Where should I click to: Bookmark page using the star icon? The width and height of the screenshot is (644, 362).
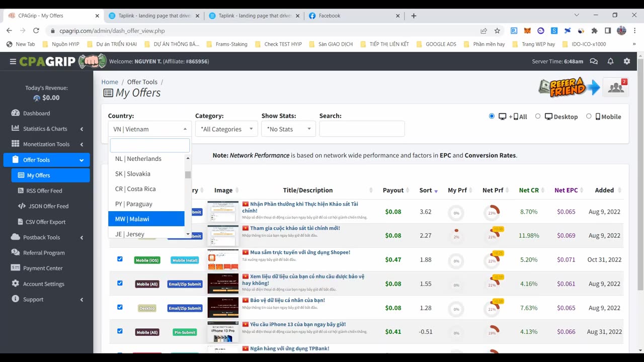click(497, 31)
